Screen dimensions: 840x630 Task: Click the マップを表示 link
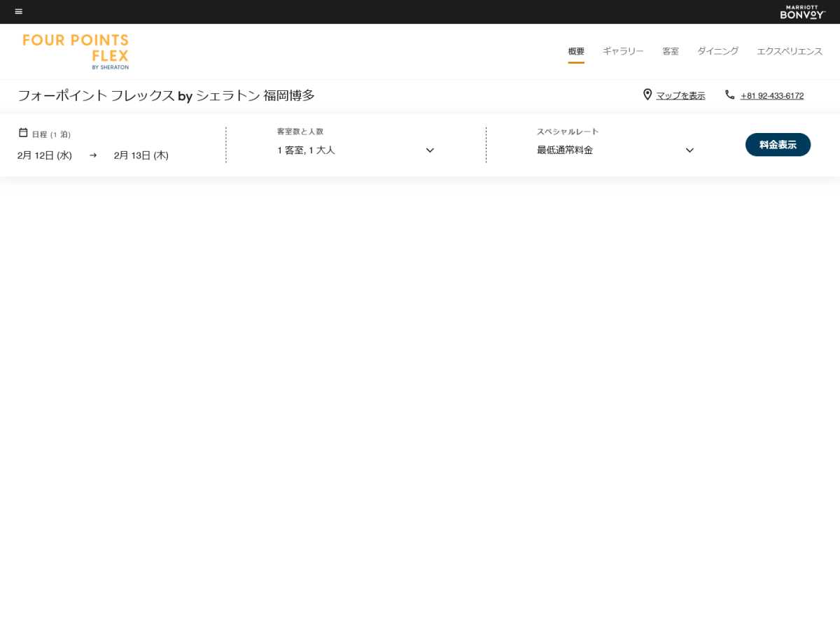click(x=680, y=96)
